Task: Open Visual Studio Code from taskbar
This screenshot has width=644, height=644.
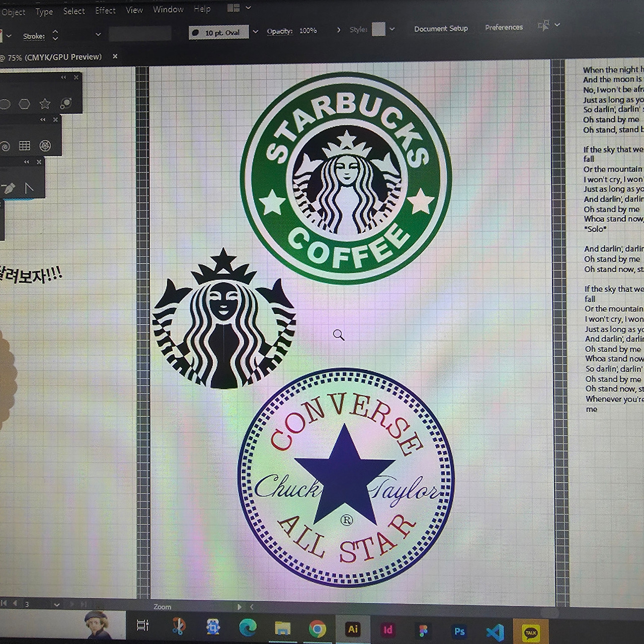Action: point(495,632)
